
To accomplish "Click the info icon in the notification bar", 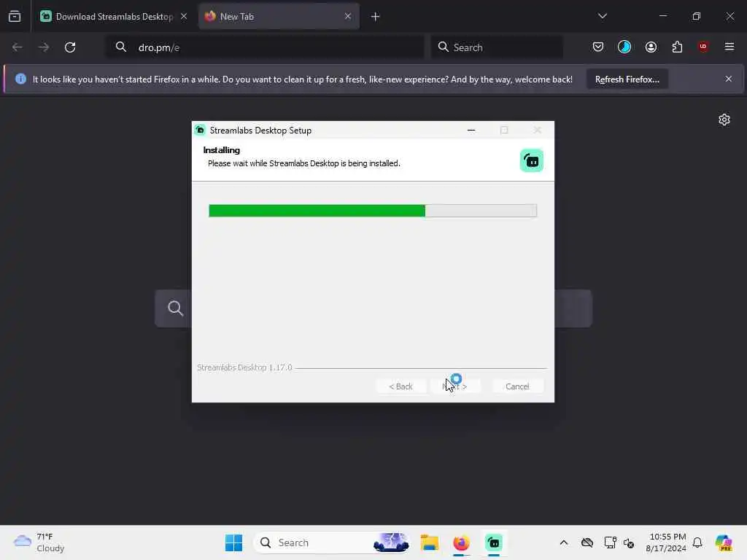I will click(x=20, y=79).
